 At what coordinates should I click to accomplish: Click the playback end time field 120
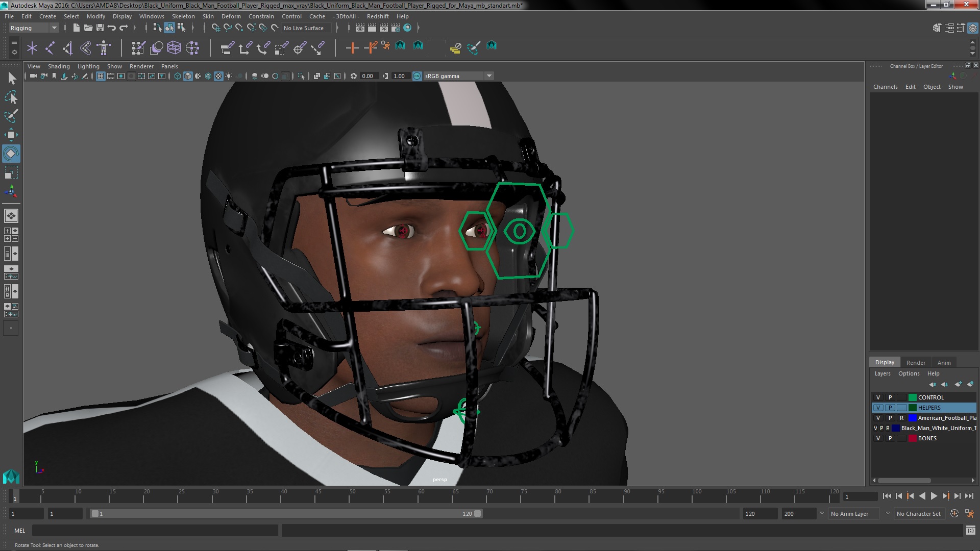click(x=759, y=514)
